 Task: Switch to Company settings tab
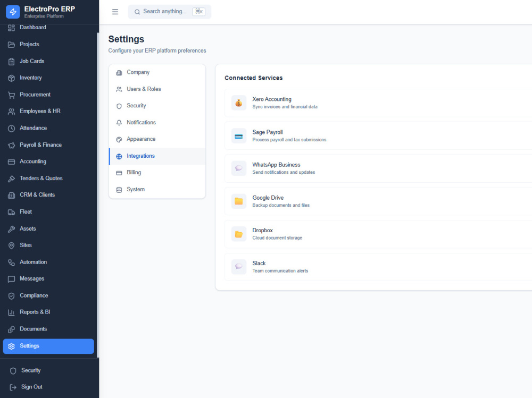click(157, 73)
